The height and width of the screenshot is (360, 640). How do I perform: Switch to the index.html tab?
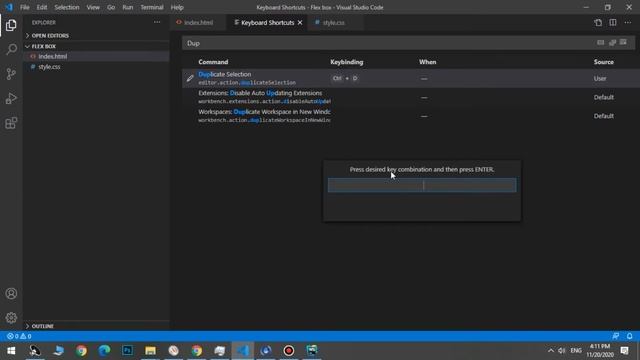coord(198,22)
